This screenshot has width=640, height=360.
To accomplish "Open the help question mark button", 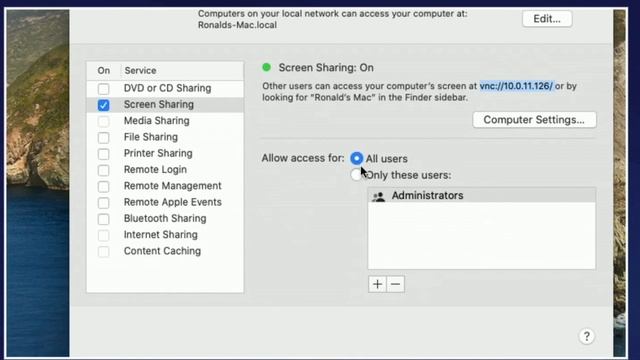I will [x=587, y=336].
